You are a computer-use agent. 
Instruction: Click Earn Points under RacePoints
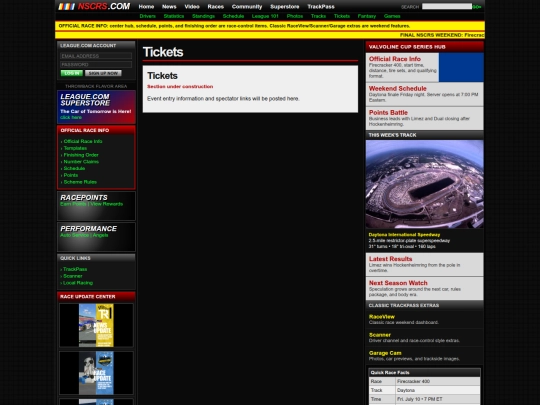pyautogui.click(x=73, y=204)
